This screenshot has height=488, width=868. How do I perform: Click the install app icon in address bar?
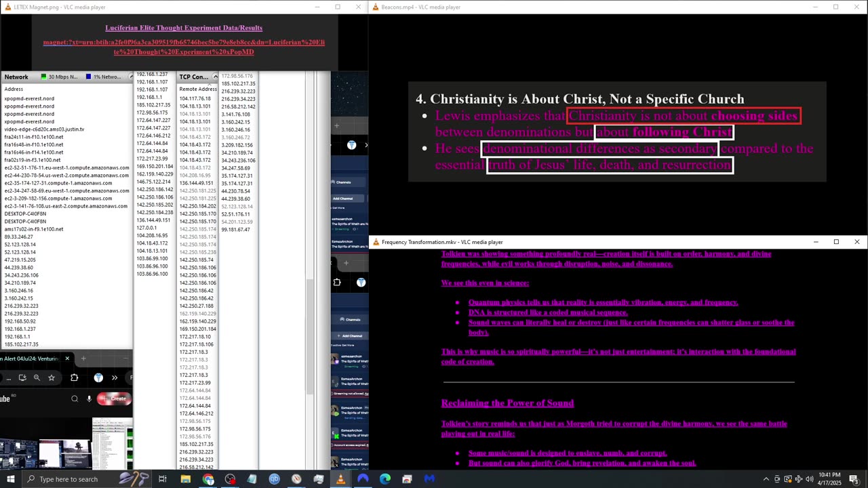tap(22, 378)
